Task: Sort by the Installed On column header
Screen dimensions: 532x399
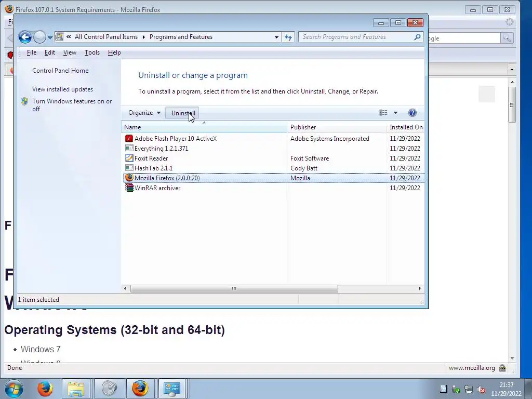Action: 405,127
